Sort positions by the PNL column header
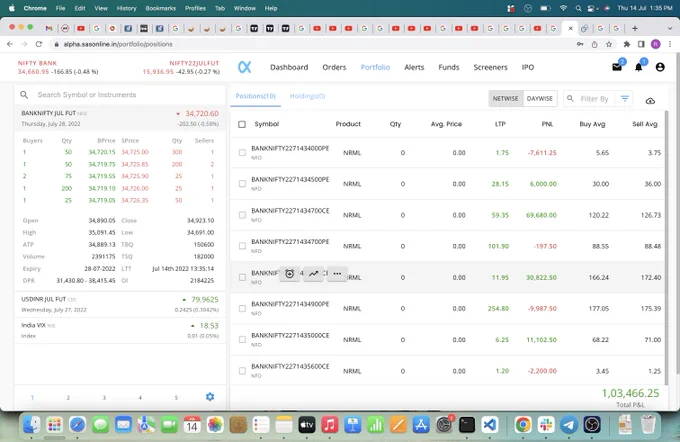Viewport: 680px width, 442px height. [x=547, y=124]
